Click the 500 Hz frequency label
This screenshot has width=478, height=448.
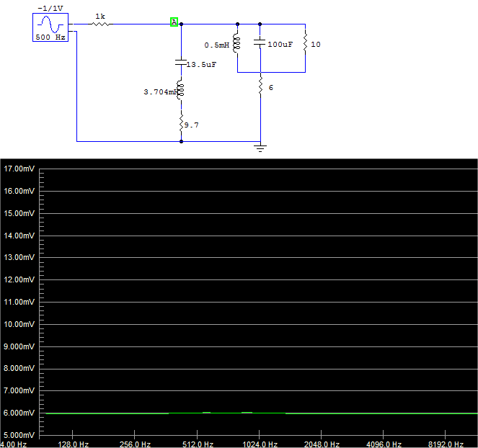coord(50,37)
